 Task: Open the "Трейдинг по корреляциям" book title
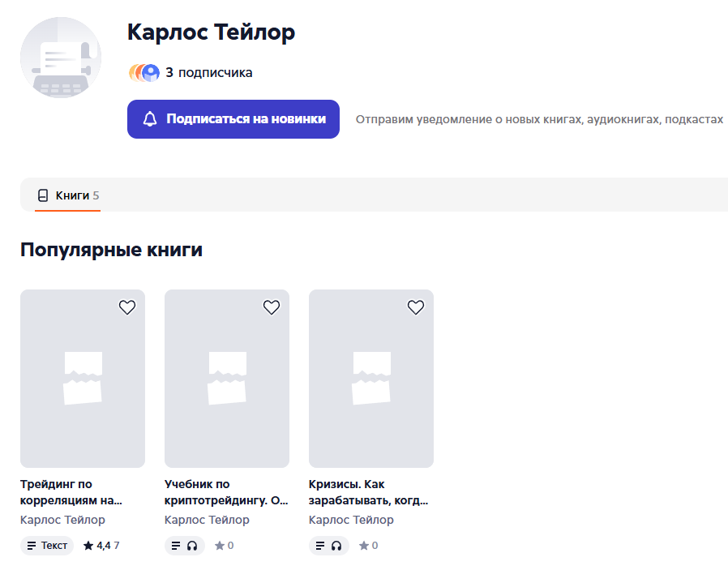(x=71, y=492)
